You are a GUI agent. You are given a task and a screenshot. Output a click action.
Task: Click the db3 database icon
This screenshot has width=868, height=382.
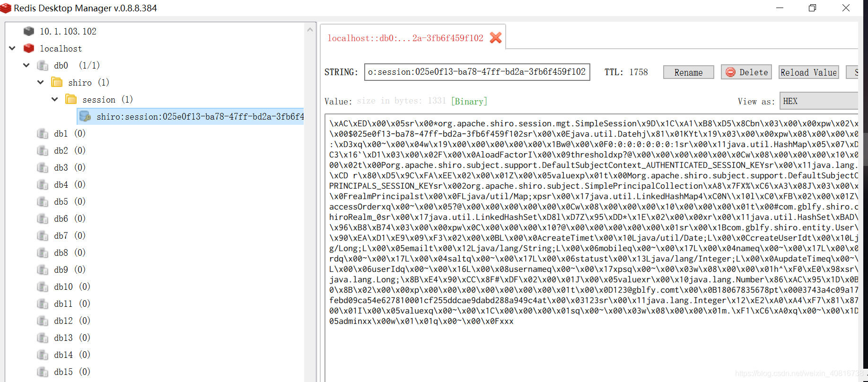[x=43, y=167]
